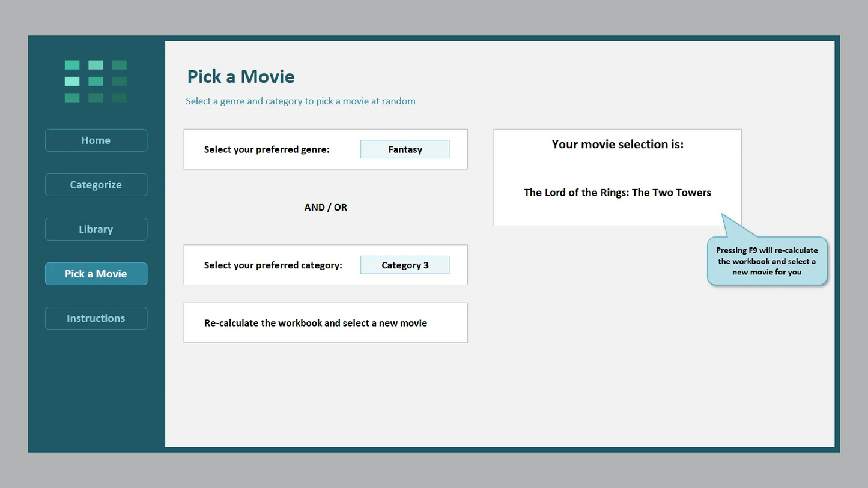Open the Category 3 dropdown
Image resolution: width=868 pixels, height=488 pixels.
[405, 265]
